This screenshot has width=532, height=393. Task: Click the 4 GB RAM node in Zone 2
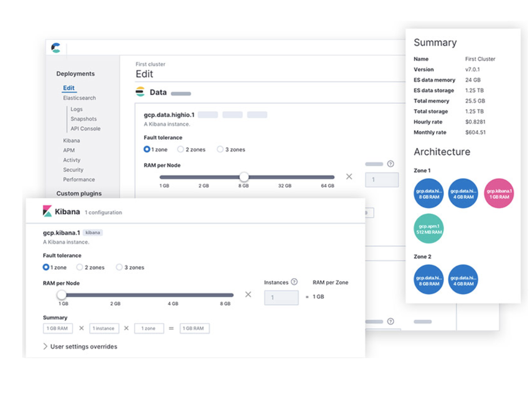tap(463, 280)
